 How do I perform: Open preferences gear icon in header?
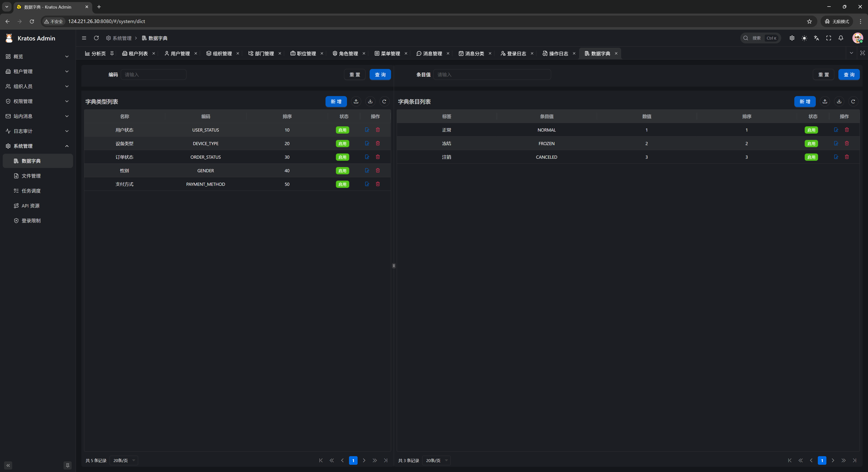pyautogui.click(x=792, y=38)
